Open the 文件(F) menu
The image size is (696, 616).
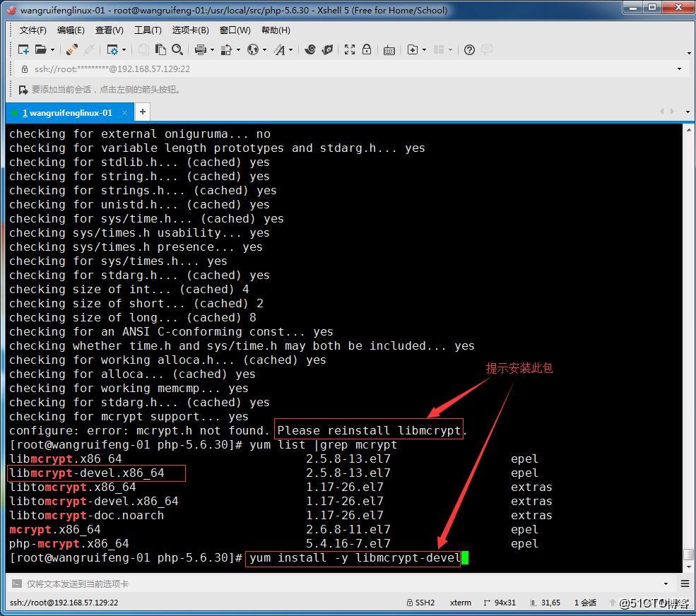33,30
